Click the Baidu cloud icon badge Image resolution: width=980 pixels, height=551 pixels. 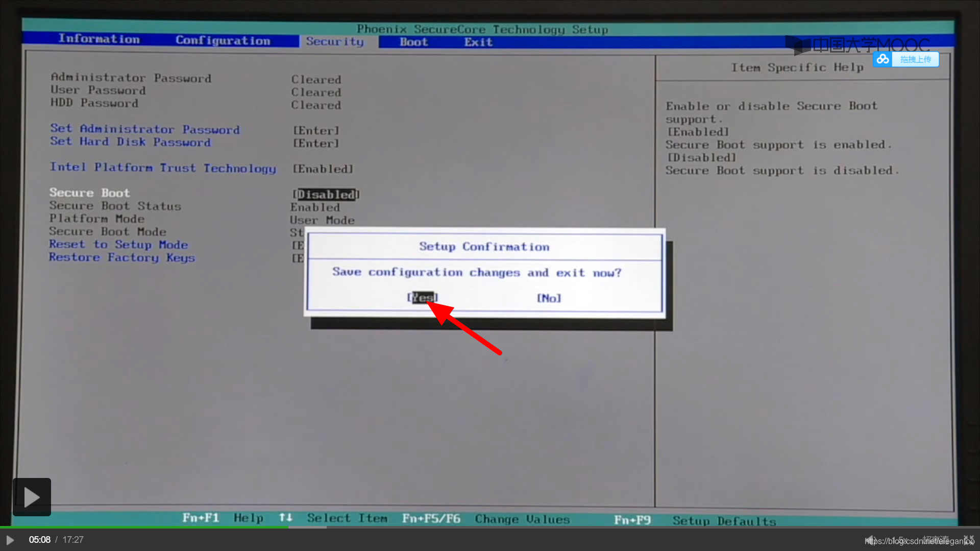883,59
